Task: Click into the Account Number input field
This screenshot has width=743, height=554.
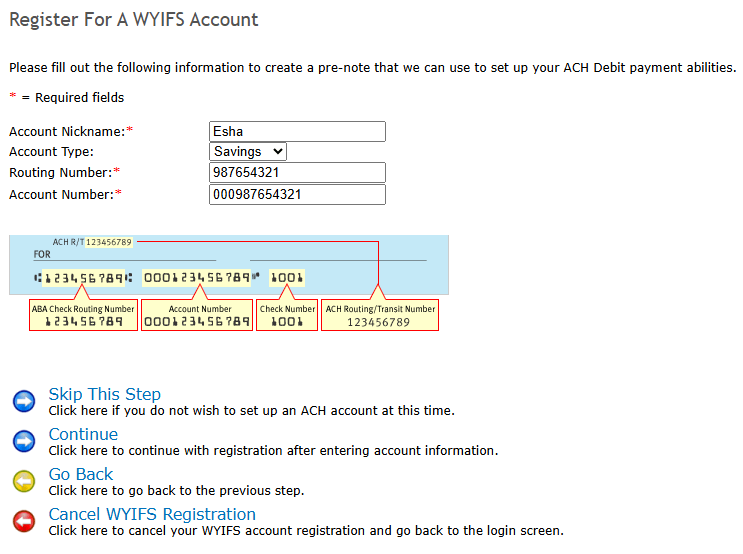Action: click(297, 194)
